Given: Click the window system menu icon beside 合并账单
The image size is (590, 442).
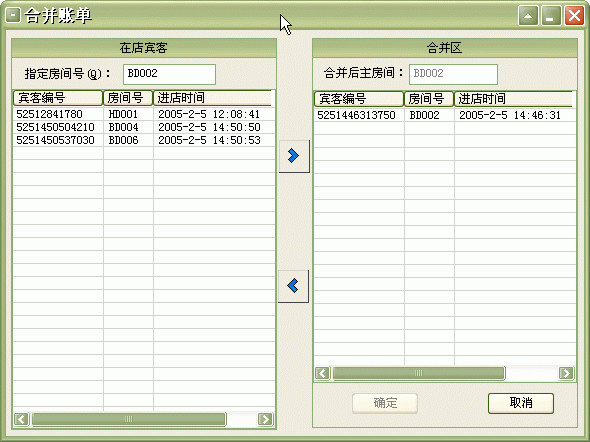Looking at the screenshot, I should pos(12,15).
